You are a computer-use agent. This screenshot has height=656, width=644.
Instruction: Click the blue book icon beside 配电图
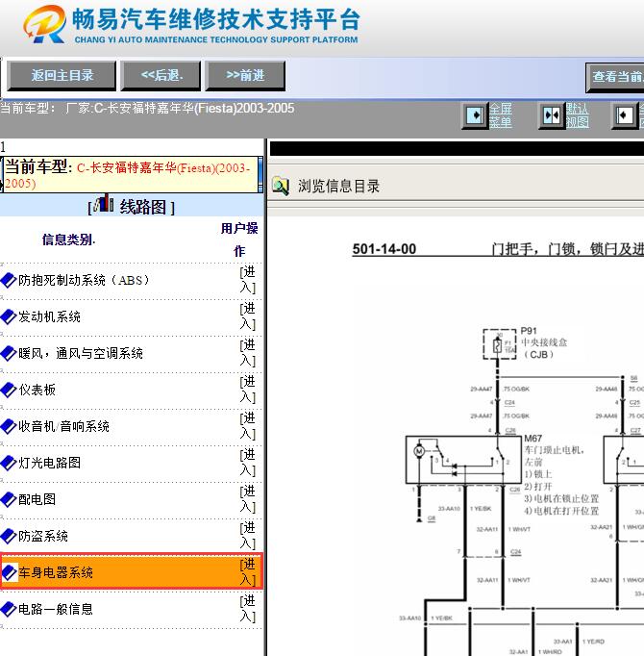(9, 499)
